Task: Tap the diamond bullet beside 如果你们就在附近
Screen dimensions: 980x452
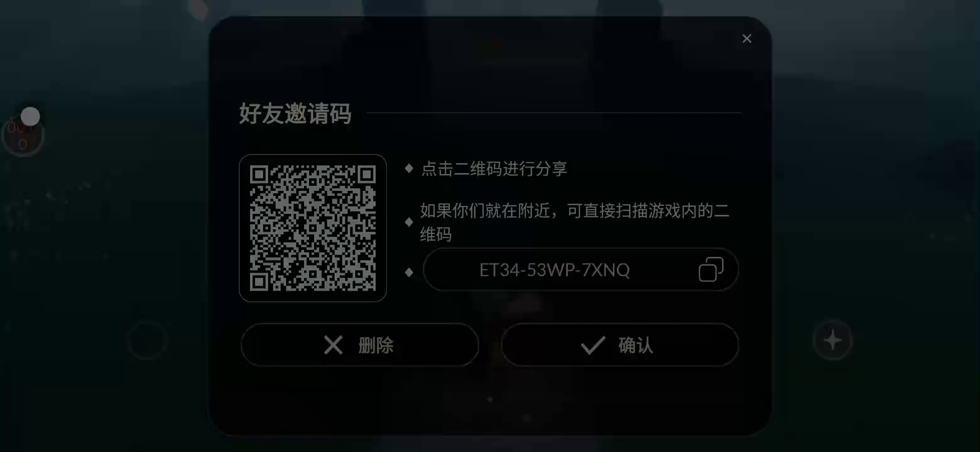Action: [x=409, y=222]
